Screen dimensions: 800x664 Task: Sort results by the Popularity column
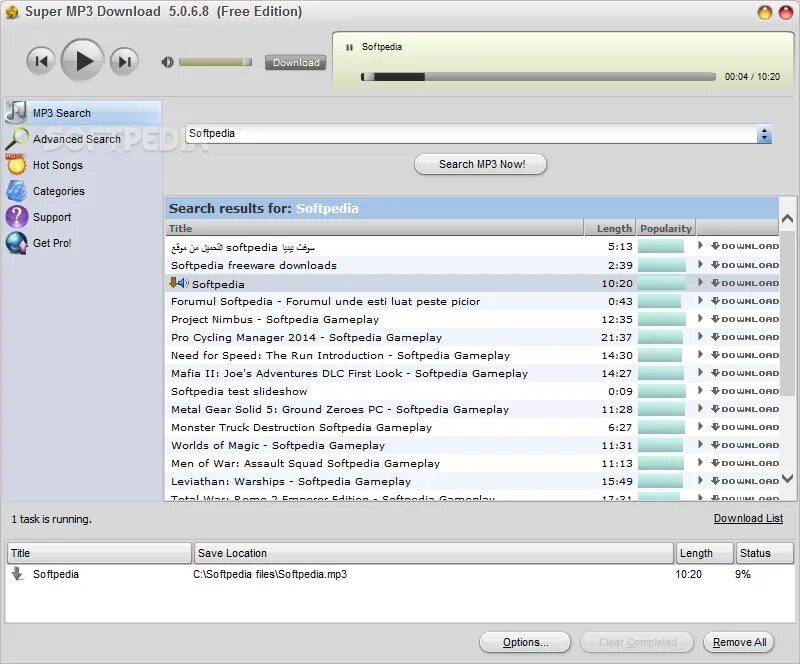[x=665, y=228]
